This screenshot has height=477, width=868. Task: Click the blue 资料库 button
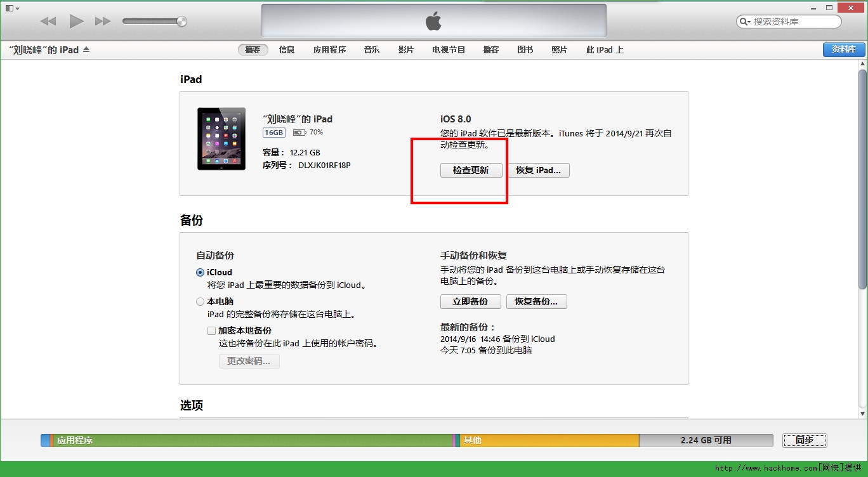coord(844,49)
